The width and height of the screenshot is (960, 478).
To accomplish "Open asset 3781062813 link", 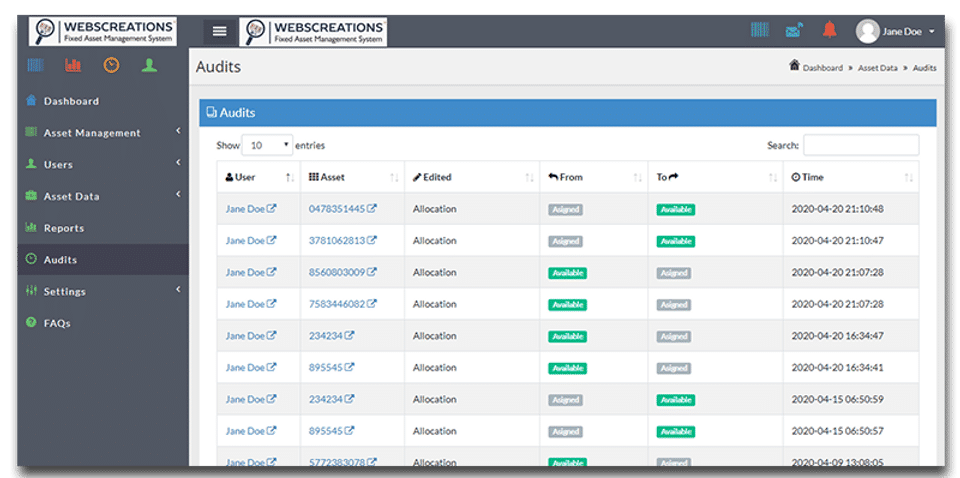I will tap(337, 241).
